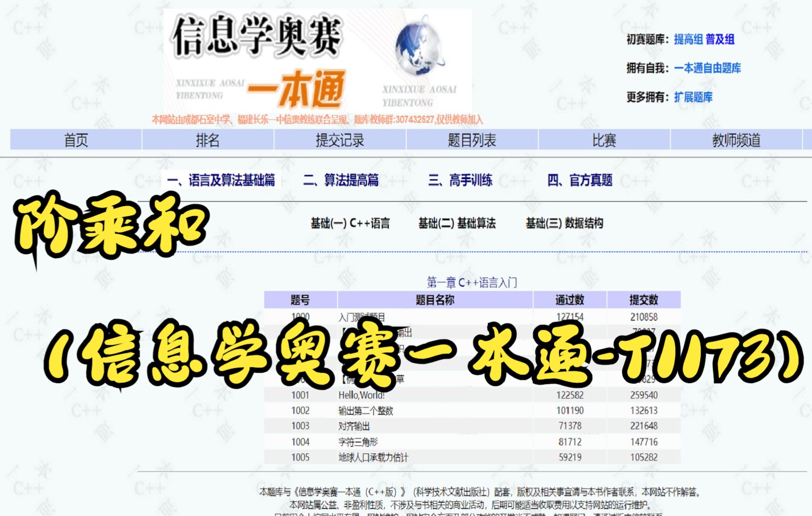Open the 基础(二) 基础算法 section
Image resolution: width=812 pixels, height=516 pixels.
pos(457,223)
